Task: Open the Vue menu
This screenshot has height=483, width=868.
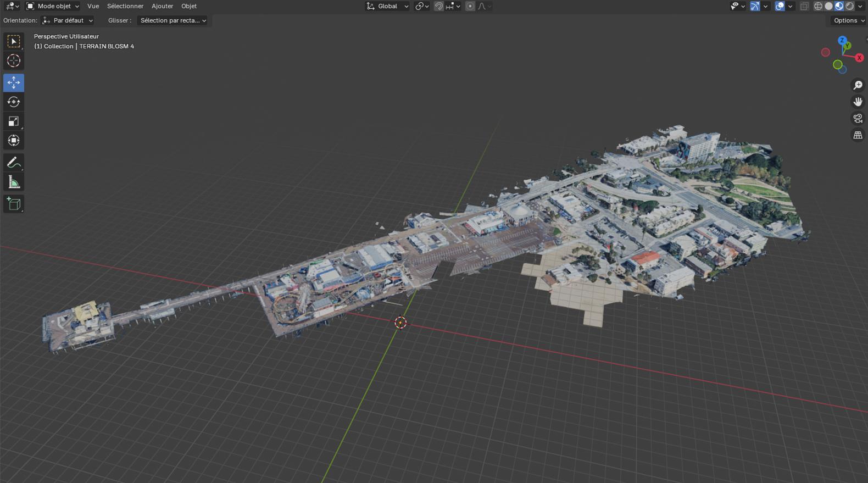Action: point(93,6)
